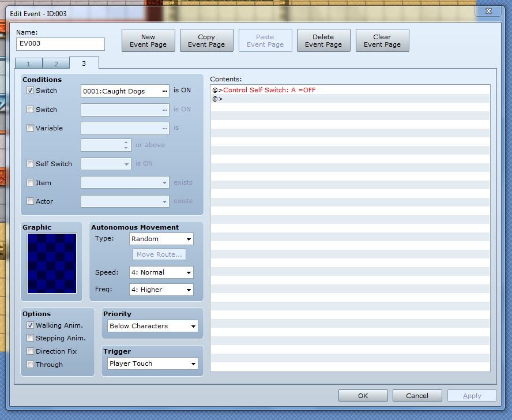512x420 pixels.
Task: Expand the Speed dropdown list
Action: [161, 272]
